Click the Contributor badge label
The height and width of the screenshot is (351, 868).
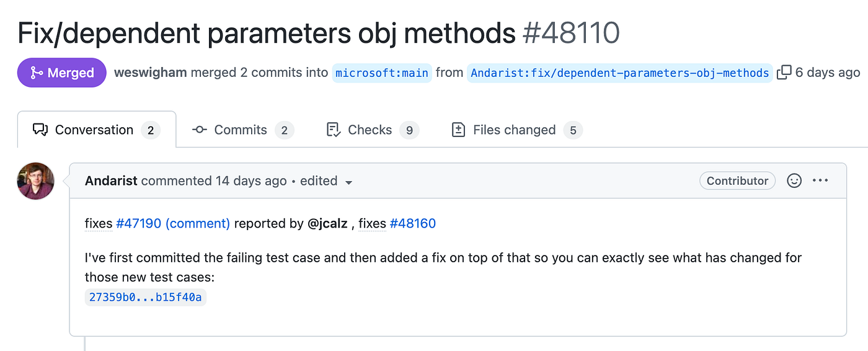[737, 180]
